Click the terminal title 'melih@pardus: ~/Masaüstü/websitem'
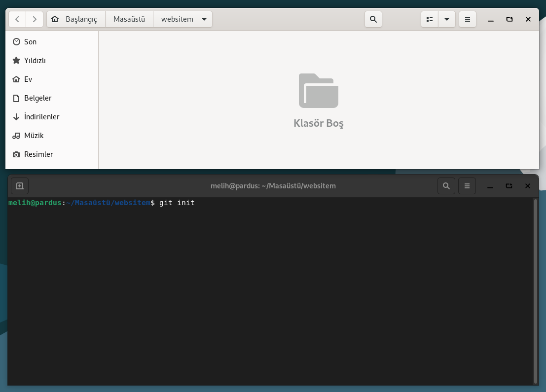This screenshot has width=546, height=392. coord(273,186)
